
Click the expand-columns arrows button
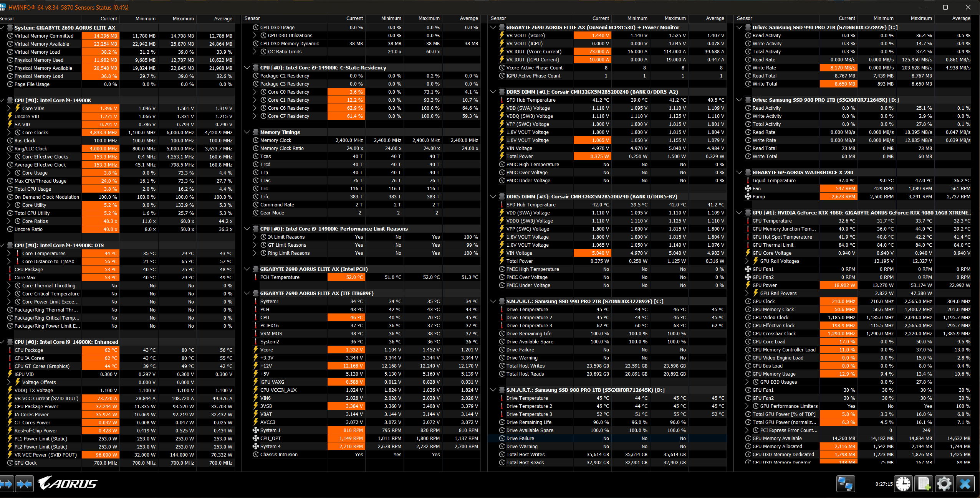[6, 484]
